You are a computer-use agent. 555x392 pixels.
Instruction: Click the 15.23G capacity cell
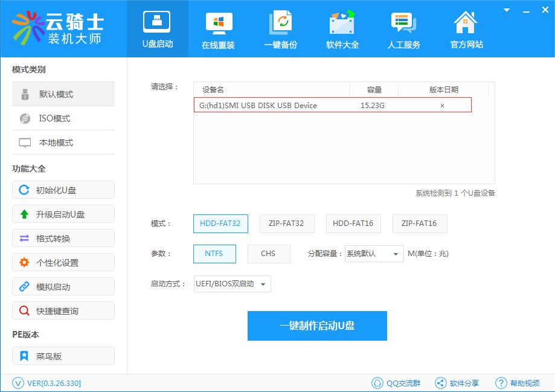(373, 106)
